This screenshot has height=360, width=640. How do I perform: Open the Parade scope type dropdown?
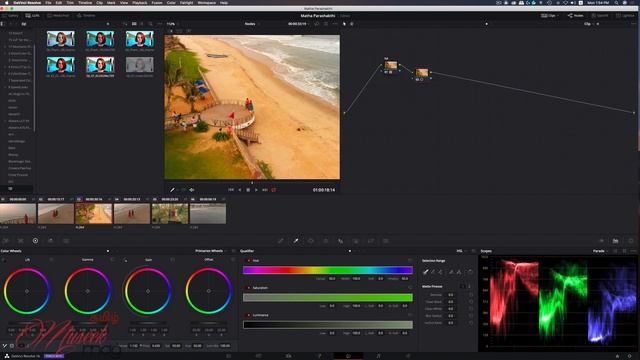(600, 251)
